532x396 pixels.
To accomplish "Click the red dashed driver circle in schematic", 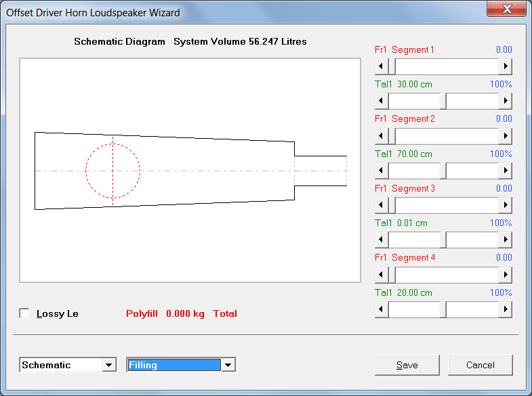I will [x=112, y=171].
